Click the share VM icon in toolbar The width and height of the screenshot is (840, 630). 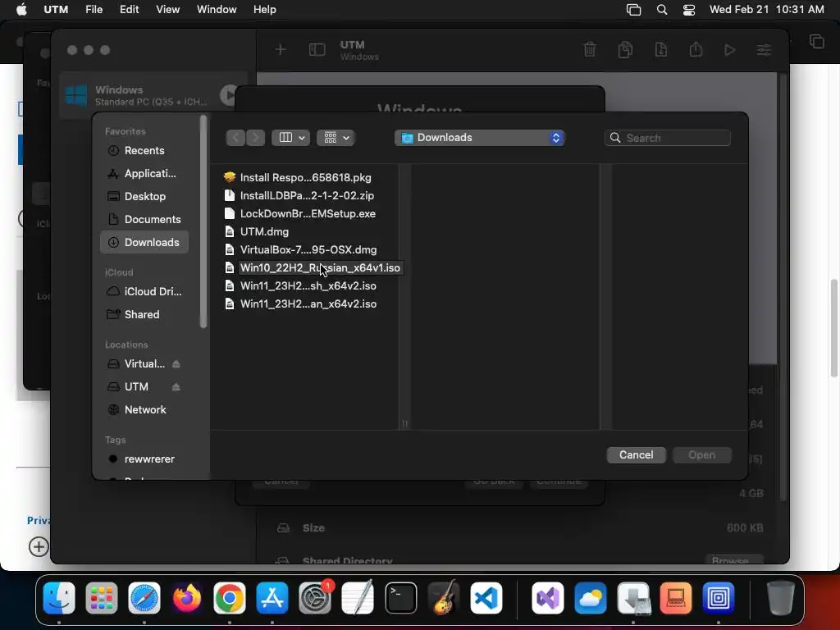pyautogui.click(x=696, y=50)
